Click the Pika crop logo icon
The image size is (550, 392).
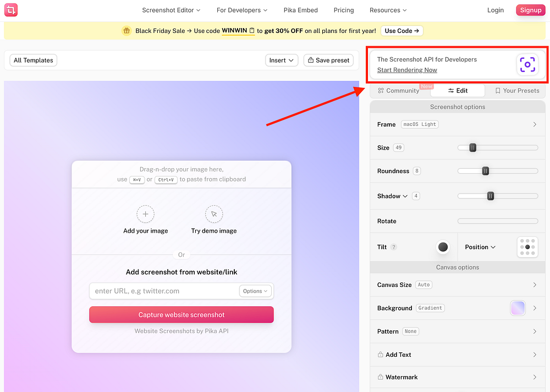point(11,10)
